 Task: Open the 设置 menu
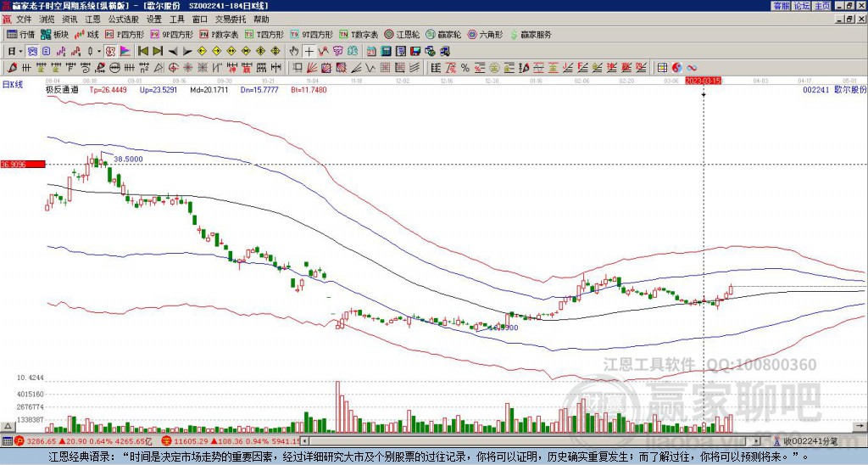tap(154, 20)
